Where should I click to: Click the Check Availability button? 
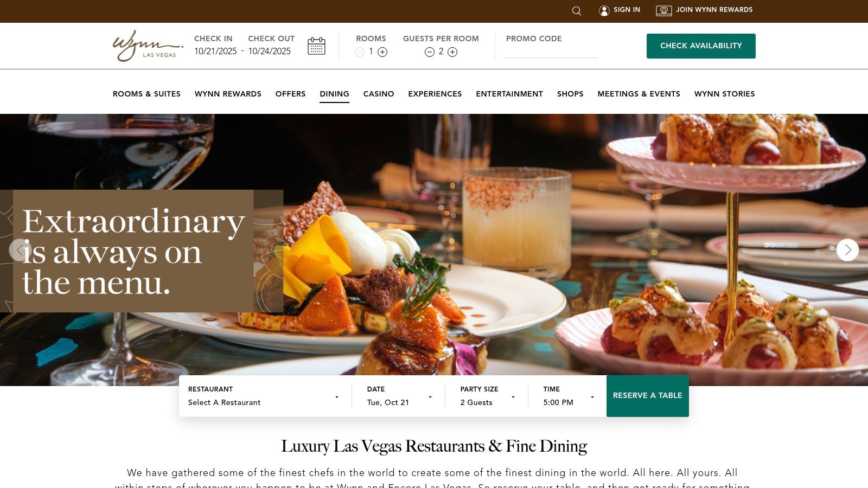(x=701, y=46)
